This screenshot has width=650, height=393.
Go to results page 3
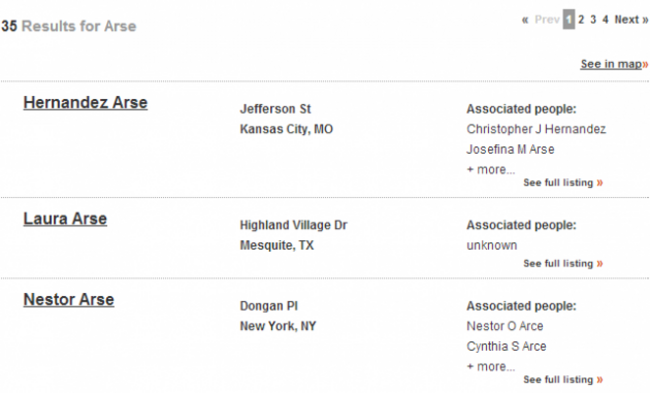593,19
